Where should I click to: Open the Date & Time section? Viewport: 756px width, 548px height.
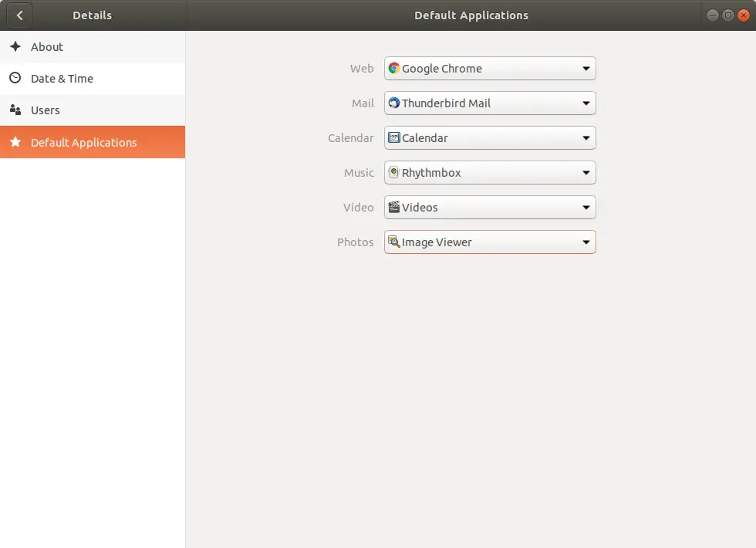[93, 79]
